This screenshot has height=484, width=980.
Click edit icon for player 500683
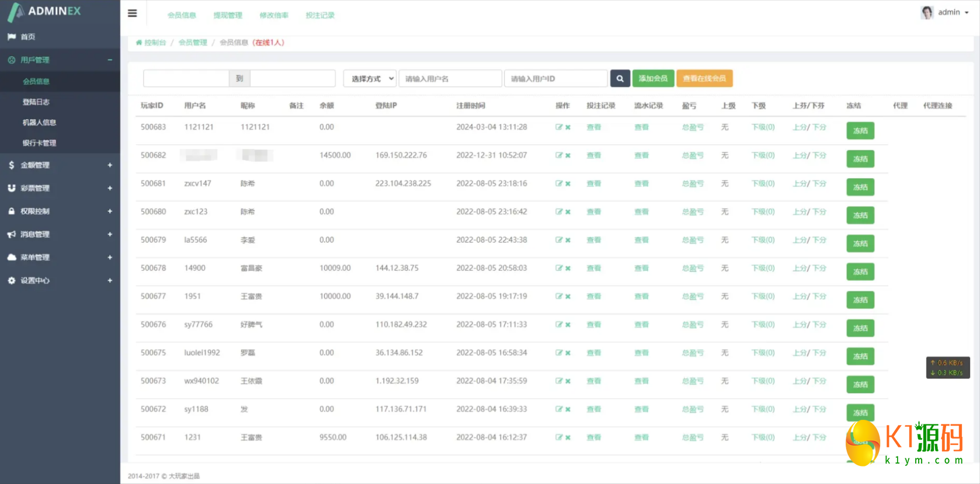pyautogui.click(x=559, y=127)
